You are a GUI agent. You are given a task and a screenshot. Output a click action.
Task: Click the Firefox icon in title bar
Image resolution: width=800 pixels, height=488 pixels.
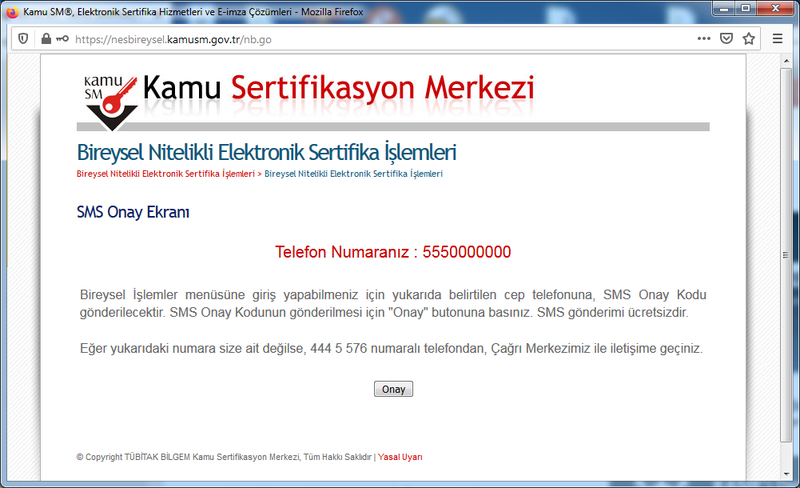pos(12,10)
